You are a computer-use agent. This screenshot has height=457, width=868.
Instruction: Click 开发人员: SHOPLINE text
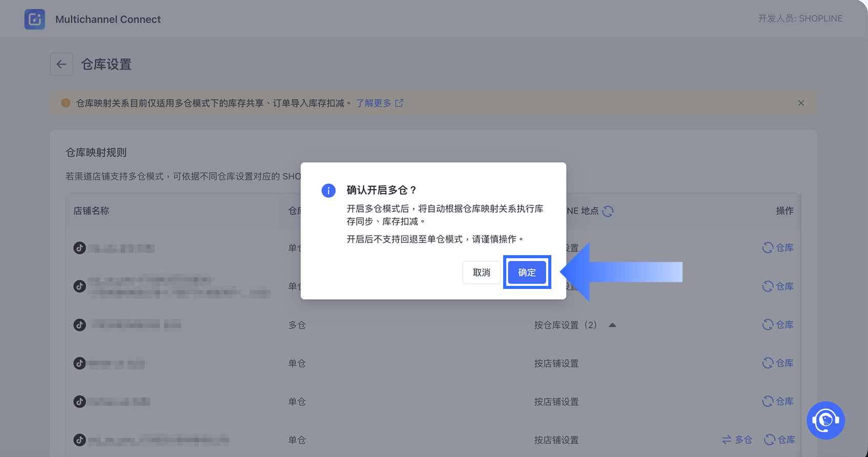pos(800,18)
